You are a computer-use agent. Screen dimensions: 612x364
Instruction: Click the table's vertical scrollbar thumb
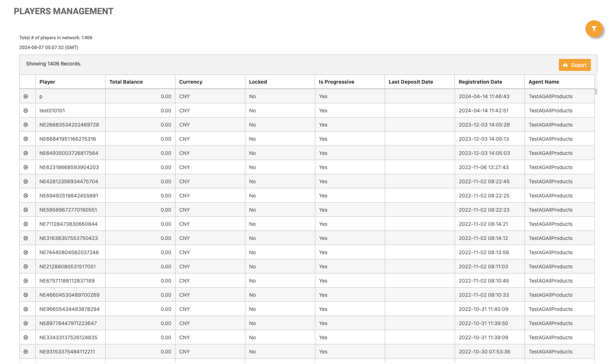point(596,91)
